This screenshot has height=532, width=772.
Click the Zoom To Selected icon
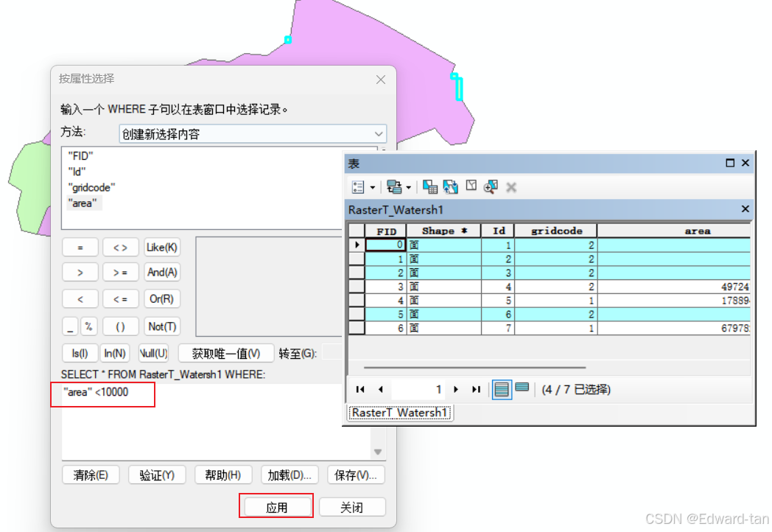click(x=491, y=186)
